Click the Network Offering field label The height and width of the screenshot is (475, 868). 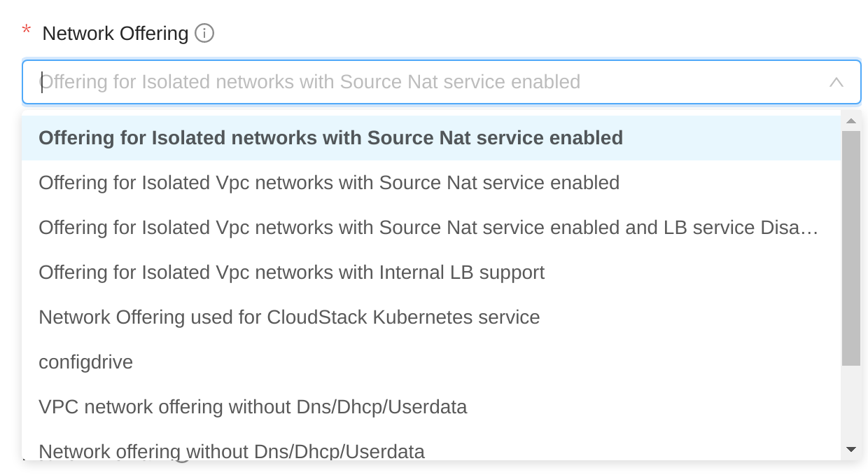click(x=115, y=33)
